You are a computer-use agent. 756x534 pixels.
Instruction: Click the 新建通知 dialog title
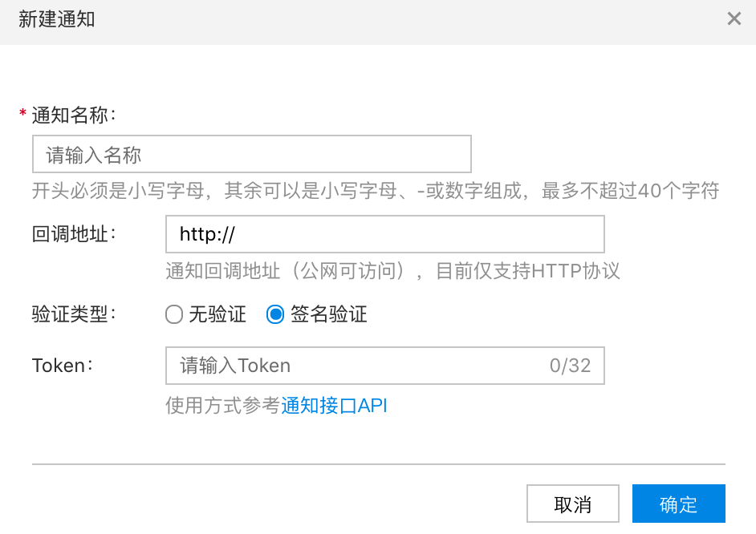pyautogui.click(x=57, y=19)
